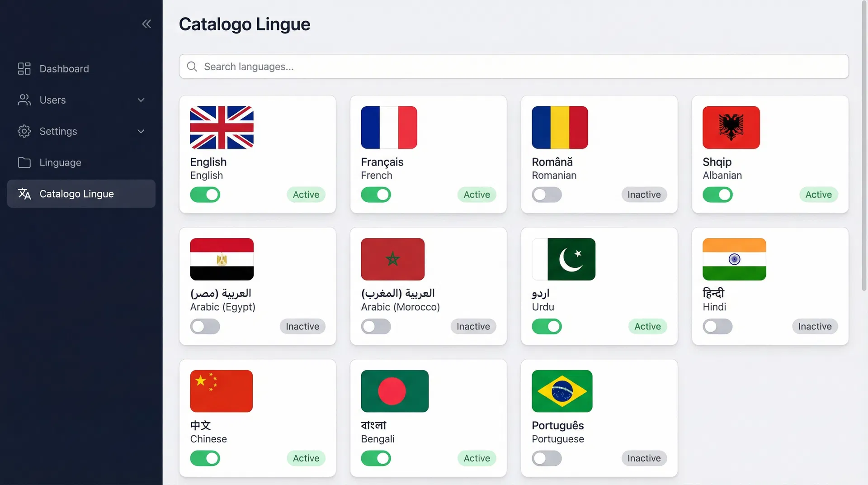Viewport: 868px width, 485px height.
Task: Click the Active badge on Urdu card
Action: pos(647,326)
